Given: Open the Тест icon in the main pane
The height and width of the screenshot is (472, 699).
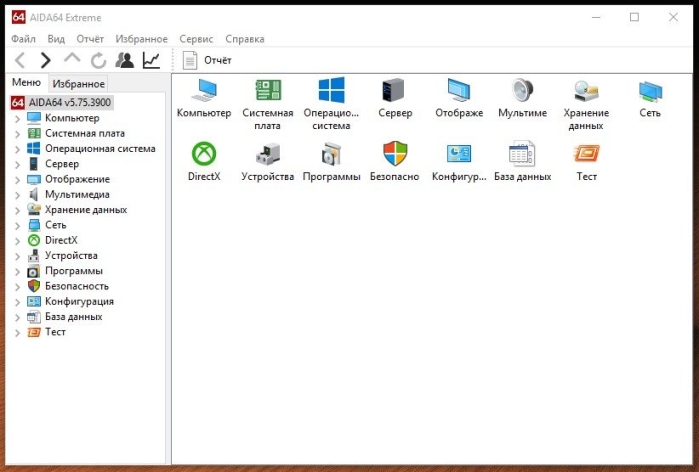Looking at the screenshot, I should (587, 154).
